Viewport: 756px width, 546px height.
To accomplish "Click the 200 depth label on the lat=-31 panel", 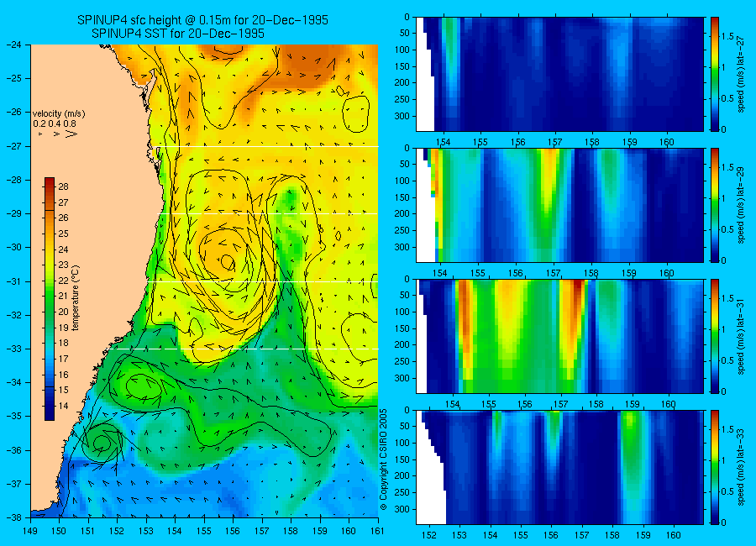I will coord(402,345).
